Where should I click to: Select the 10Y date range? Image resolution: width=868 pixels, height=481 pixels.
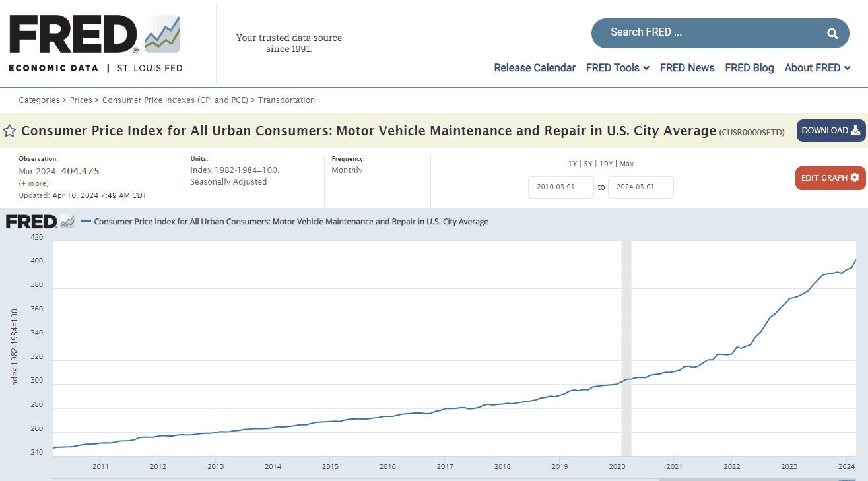tap(607, 164)
